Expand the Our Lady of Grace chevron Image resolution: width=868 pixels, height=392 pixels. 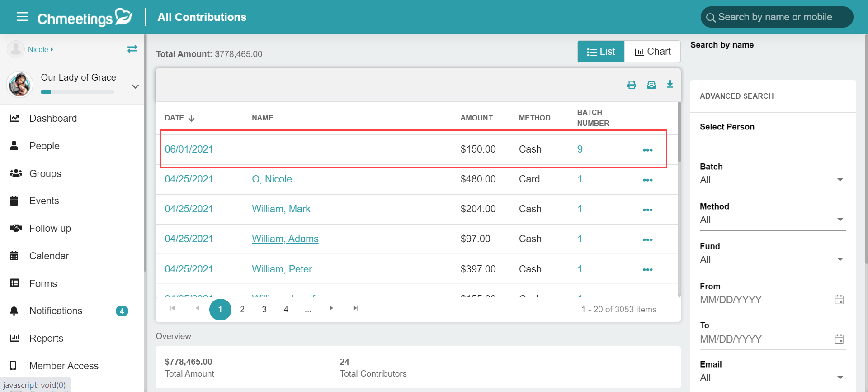point(135,86)
